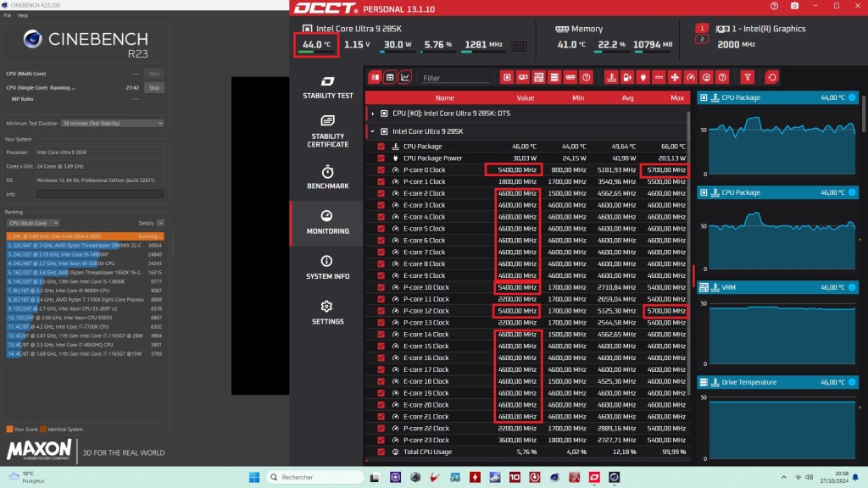
Task: Sort sensors by the Value column header
Action: [525, 98]
